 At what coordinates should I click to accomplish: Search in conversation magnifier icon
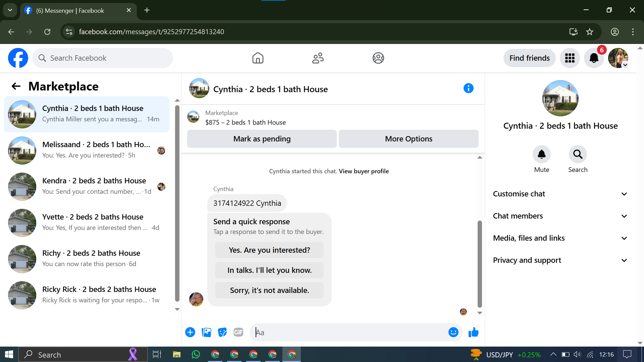tap(578, 154)
